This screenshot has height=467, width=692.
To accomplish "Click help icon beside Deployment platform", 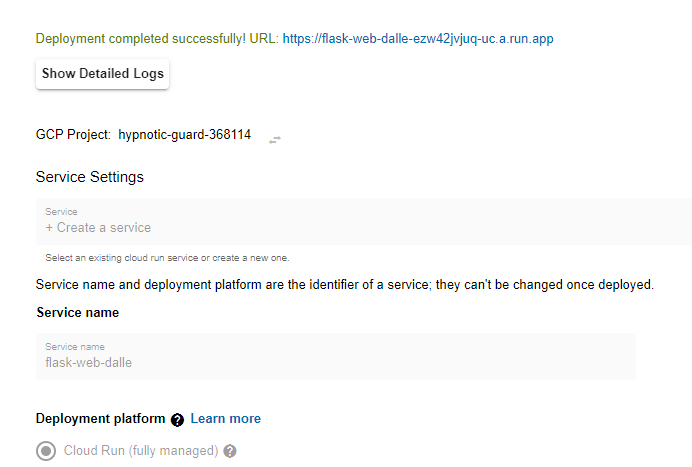I will click(178, 420).
